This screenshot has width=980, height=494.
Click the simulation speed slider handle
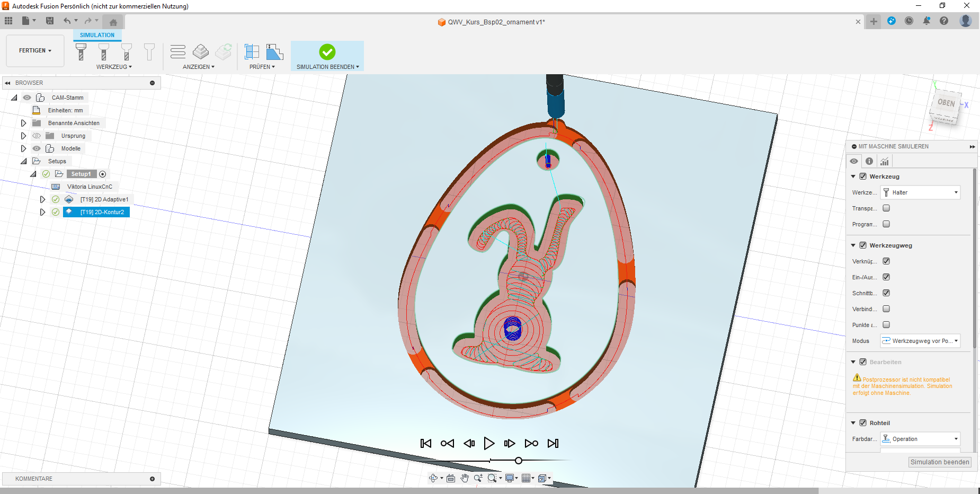pos(519,461)
